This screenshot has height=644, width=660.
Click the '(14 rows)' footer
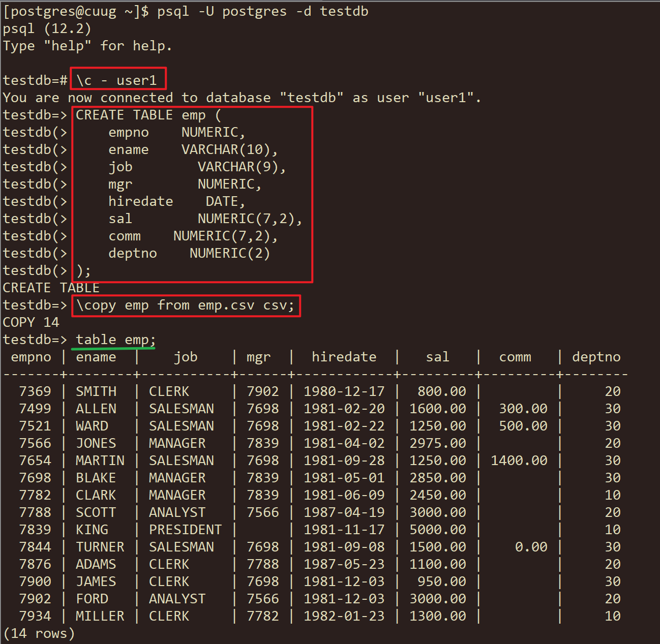pos(39,633)
